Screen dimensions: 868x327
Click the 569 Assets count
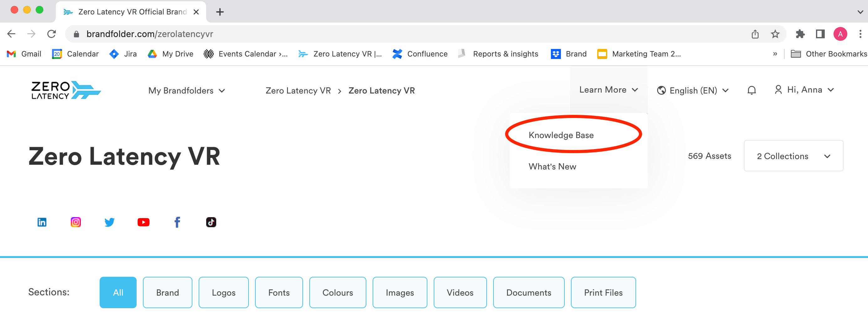(709, 156)
